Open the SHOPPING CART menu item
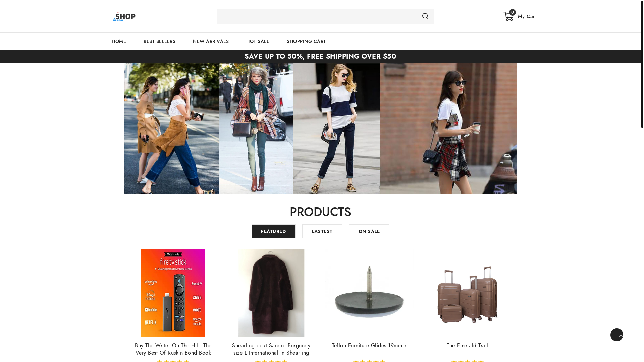Image resolution: width=644 pixels, height=362 pixels. point(306,41)
